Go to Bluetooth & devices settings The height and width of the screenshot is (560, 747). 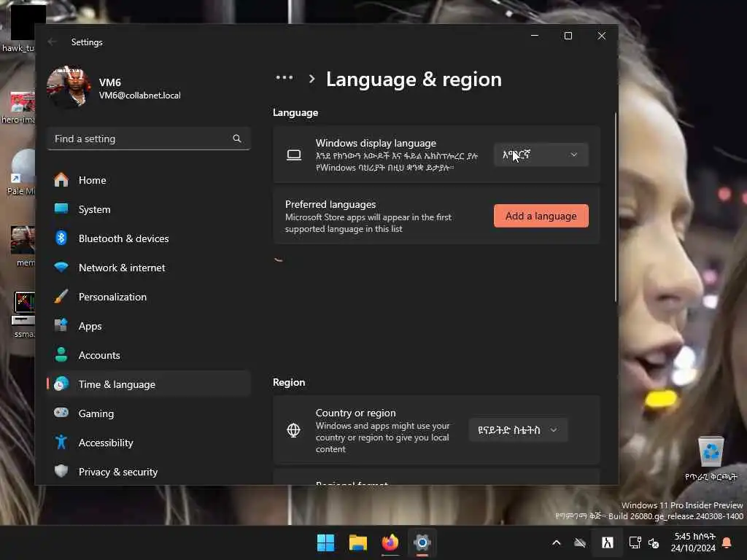point(149,238)
